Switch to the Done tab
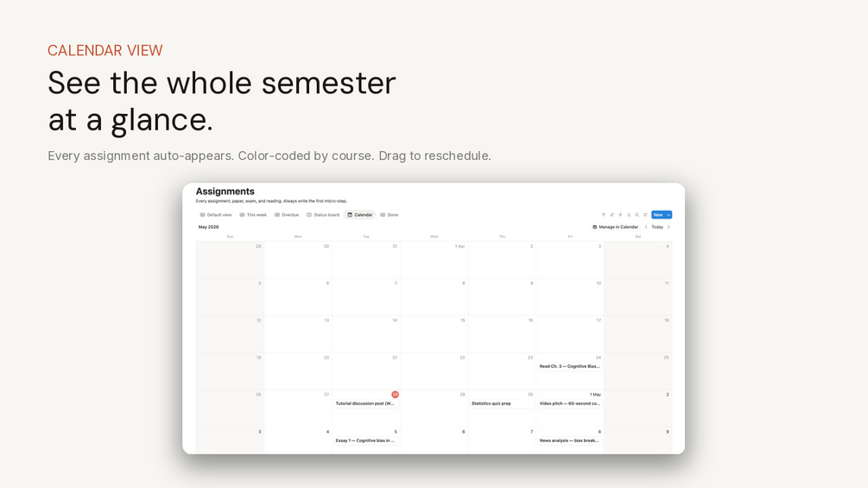 pyautogui.click(x=390, y=215)
